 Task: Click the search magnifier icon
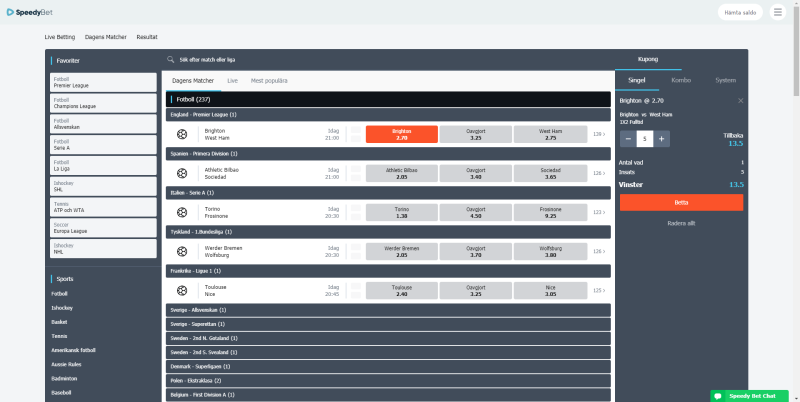[170, 60]
